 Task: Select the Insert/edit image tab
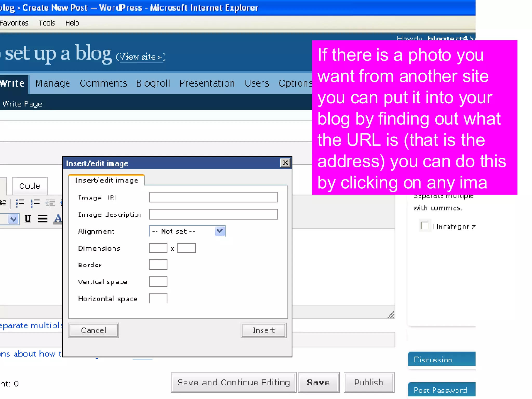106,180
